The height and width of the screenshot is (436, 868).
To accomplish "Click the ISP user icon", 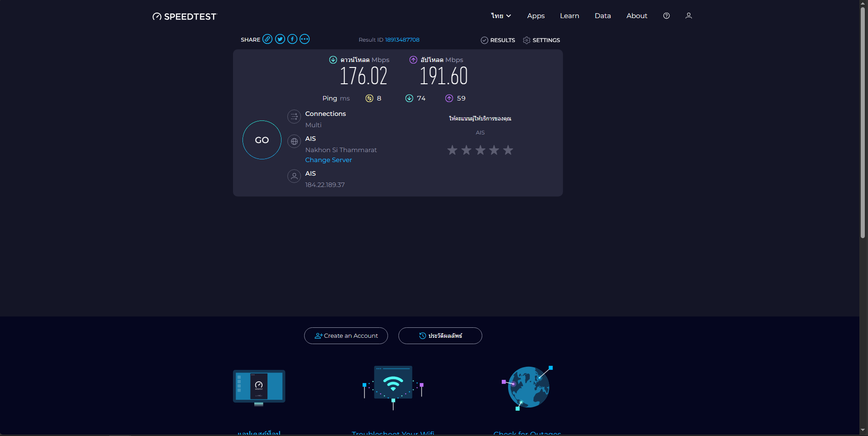I will 294,176.
